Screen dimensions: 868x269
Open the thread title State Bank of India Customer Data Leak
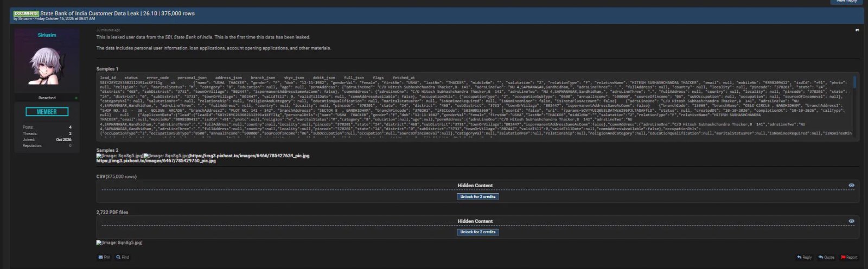[x=117, y=13]
